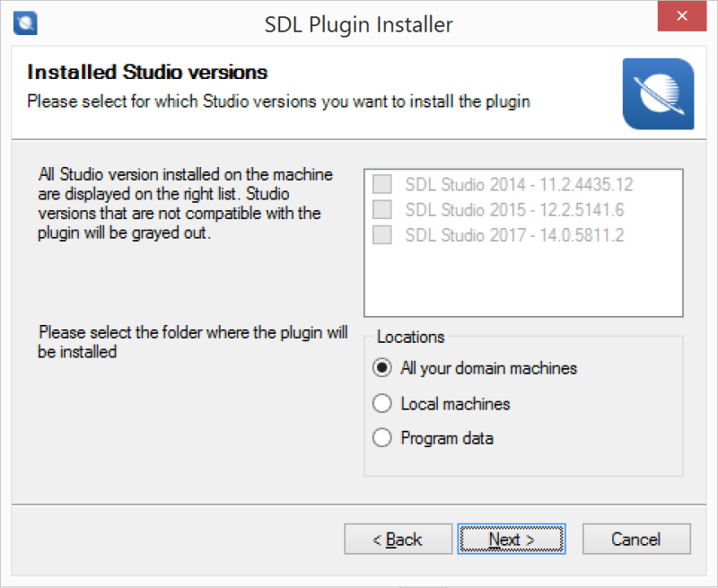The image size is (718, 588).
Task: Select the Program data radio button
Action: coord(382,438)
